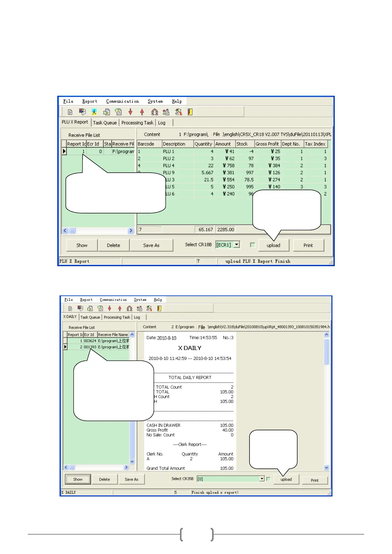
Task: Open Communication menu in X DAILY window
Action: [113, 300]
